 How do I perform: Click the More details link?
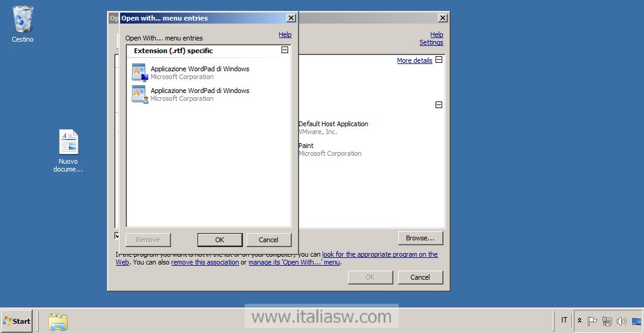pyautogui.click(x=414, y=60)
